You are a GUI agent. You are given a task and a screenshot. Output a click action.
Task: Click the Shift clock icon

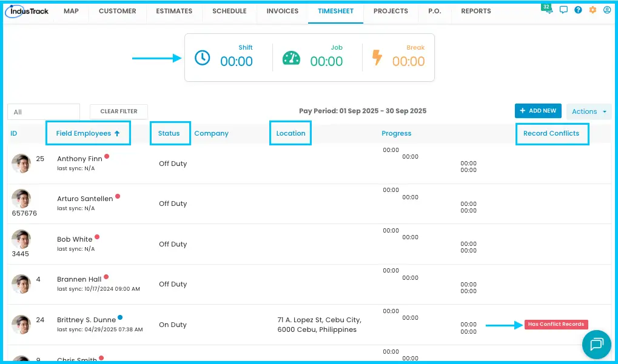[x=202, y=58]
